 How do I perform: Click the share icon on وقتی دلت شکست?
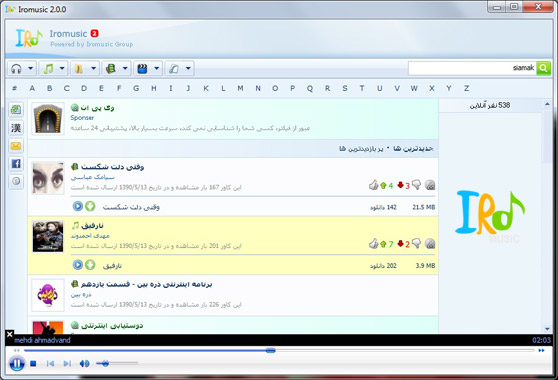point(430,185)
